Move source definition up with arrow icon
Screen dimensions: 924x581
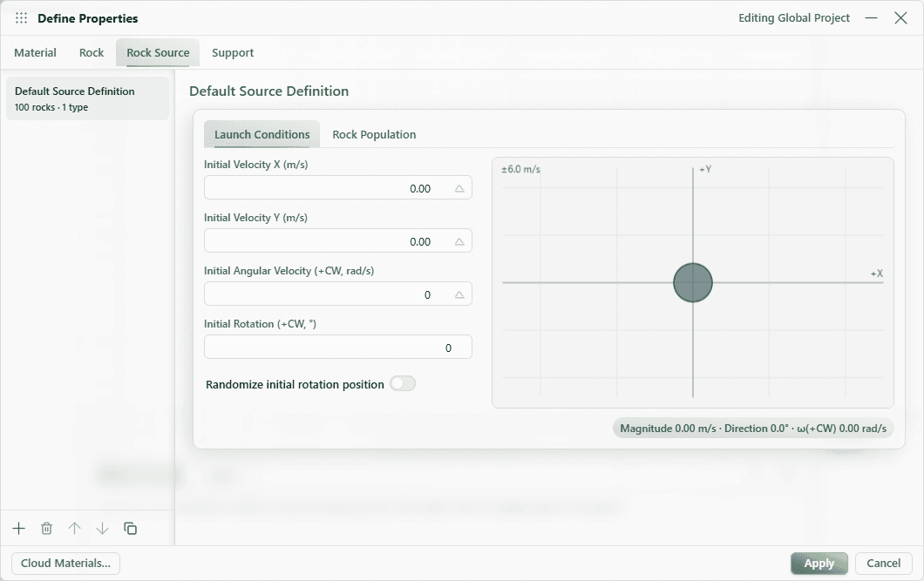[74, 529]
